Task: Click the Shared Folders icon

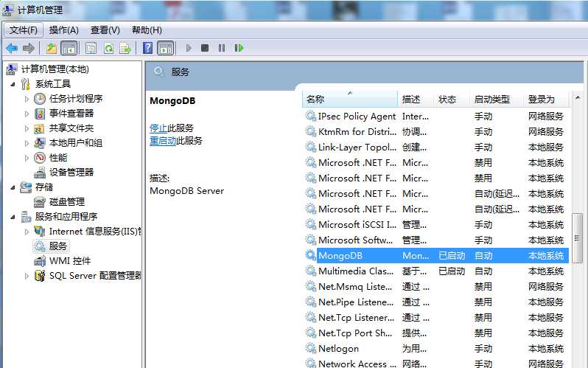Action: (x=39, y=128)
